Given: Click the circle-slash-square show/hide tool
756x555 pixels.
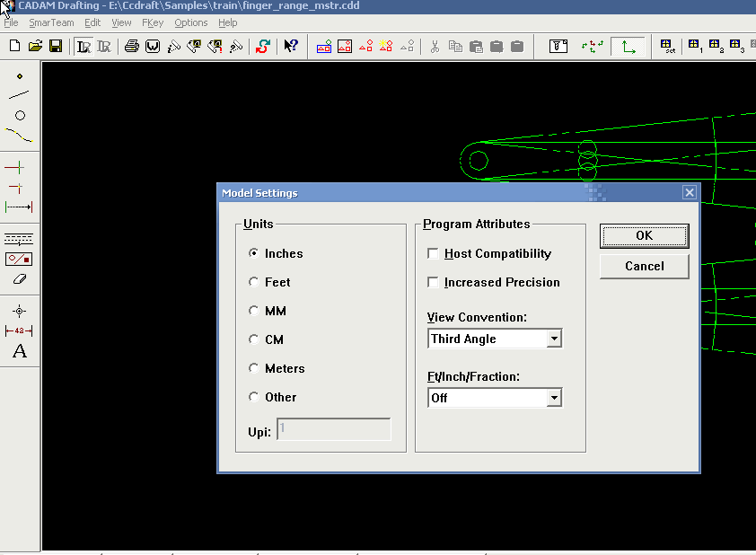Looking at the screenshot, I should point(19,260).
